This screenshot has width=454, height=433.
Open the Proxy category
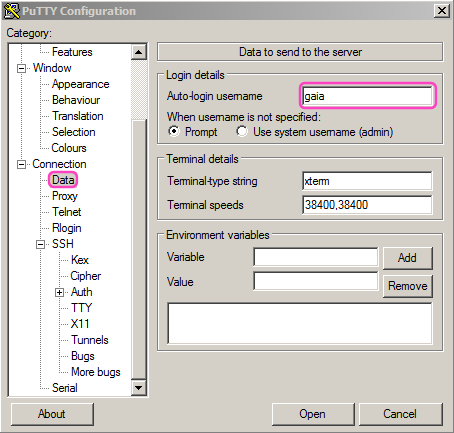[x=65, y=196]
